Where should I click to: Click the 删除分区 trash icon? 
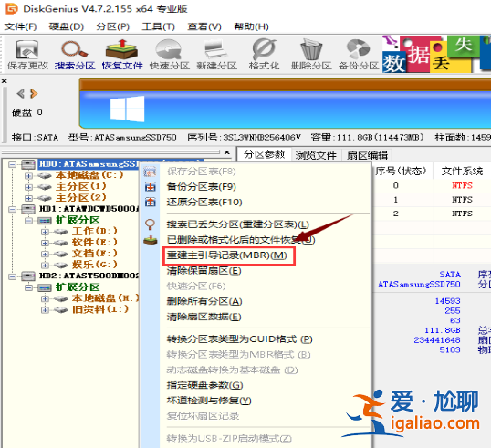click(x=311, y=49)
